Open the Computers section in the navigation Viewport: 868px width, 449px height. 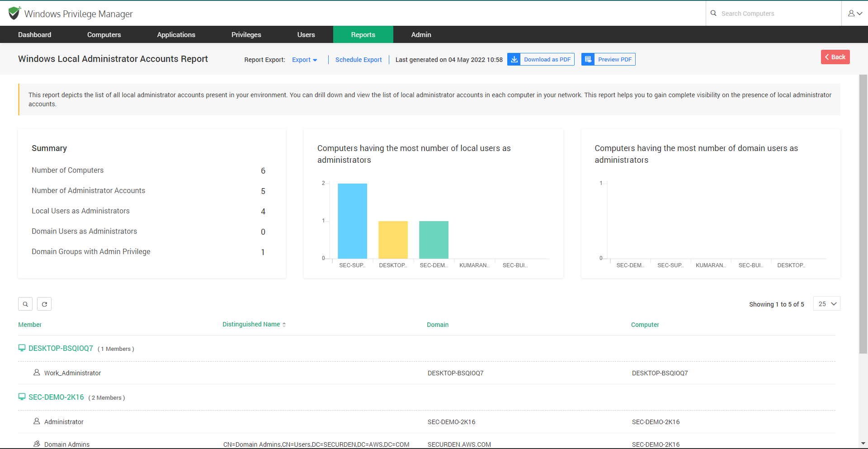(104, 34)
